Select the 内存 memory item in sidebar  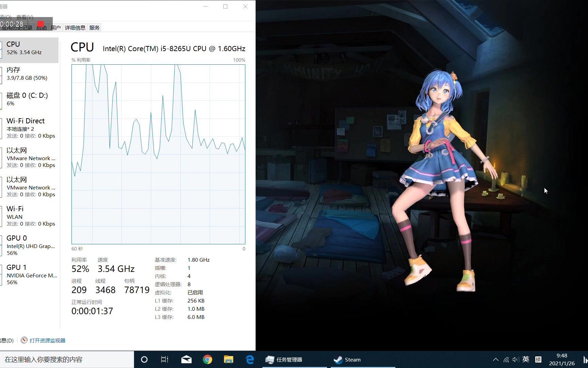click(29, 74)
